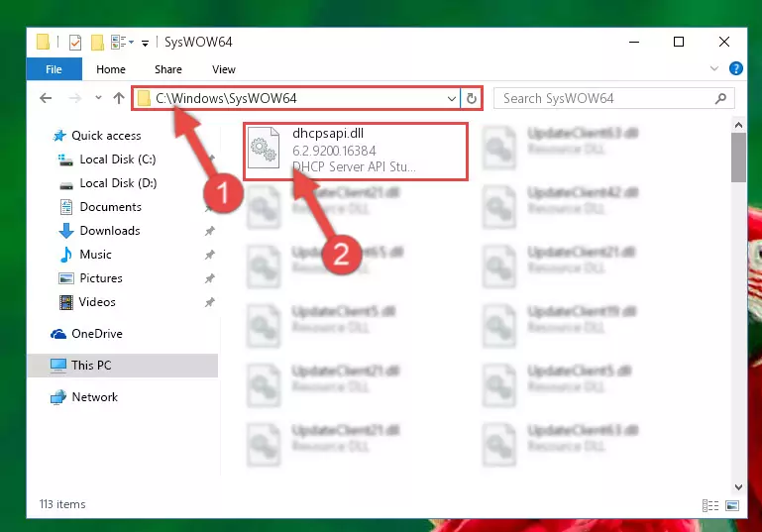Switch to the Home ribbon tab
The height and width of the screenshot is (532, 762).
point(111,69)
